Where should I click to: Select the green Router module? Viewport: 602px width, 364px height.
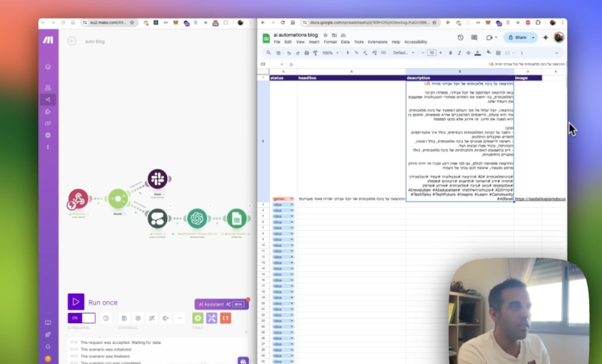coord(118,198)
